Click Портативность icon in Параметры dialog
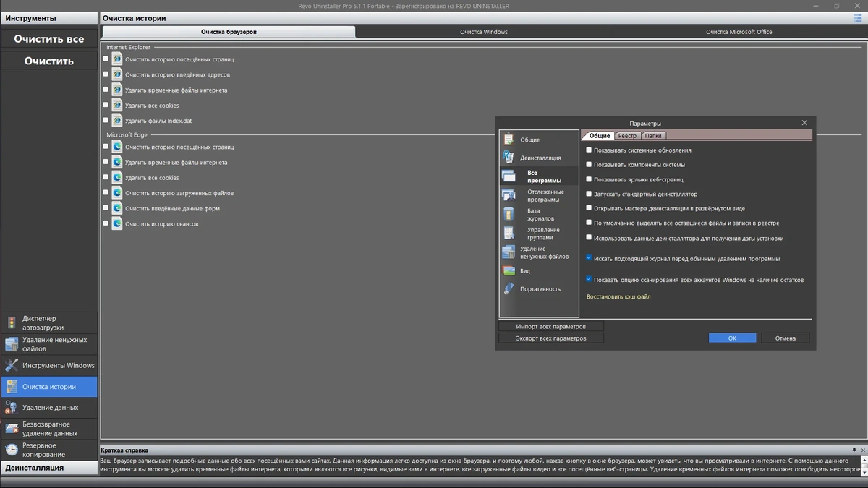The image size is (868, 488). click(509, 288)
